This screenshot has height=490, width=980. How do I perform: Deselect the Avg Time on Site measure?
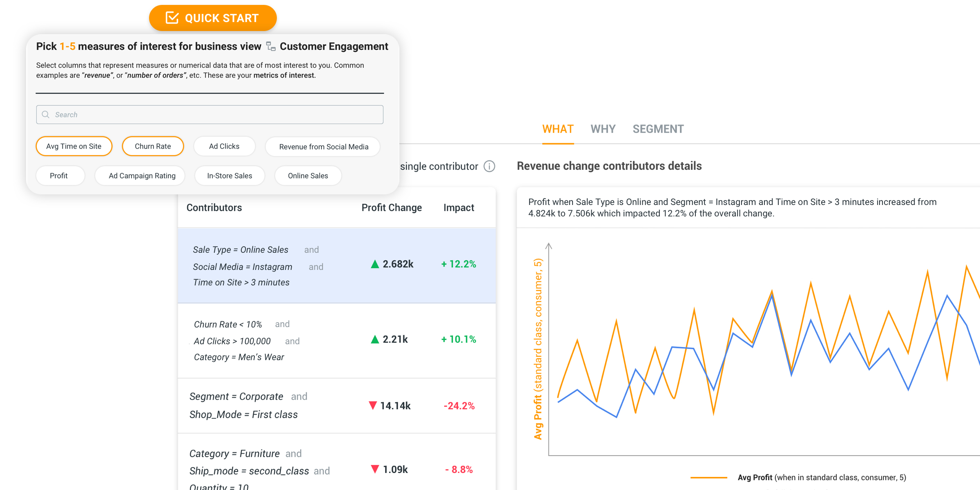(74, 146)
